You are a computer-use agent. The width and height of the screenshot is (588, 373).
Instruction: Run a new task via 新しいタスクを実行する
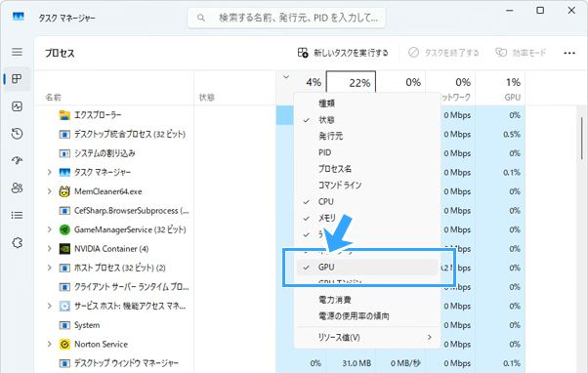[343, 53]
